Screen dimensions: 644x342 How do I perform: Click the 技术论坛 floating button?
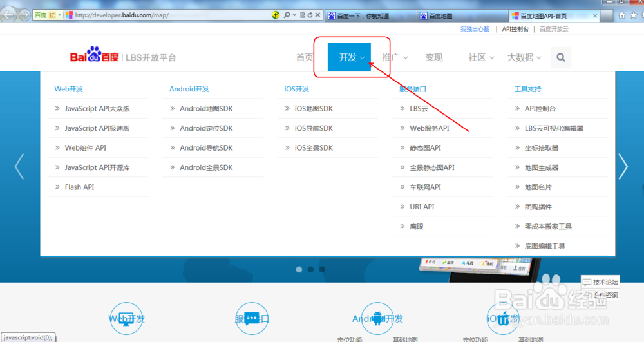(x=600, y=282)
